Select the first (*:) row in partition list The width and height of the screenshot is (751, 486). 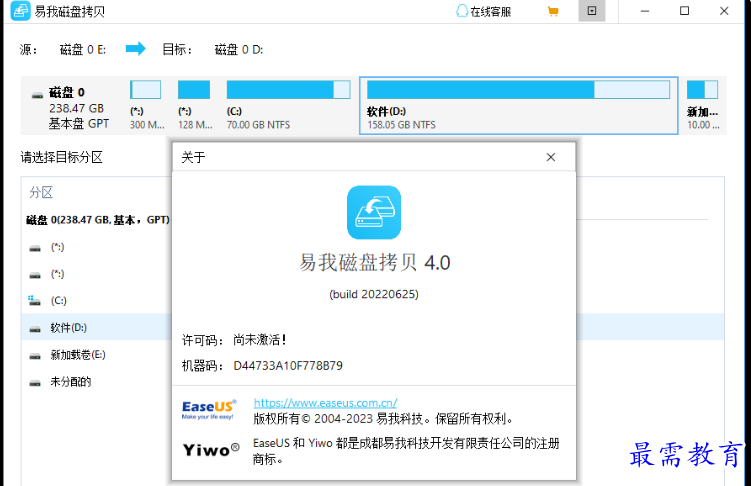click(x=96, y=248)
